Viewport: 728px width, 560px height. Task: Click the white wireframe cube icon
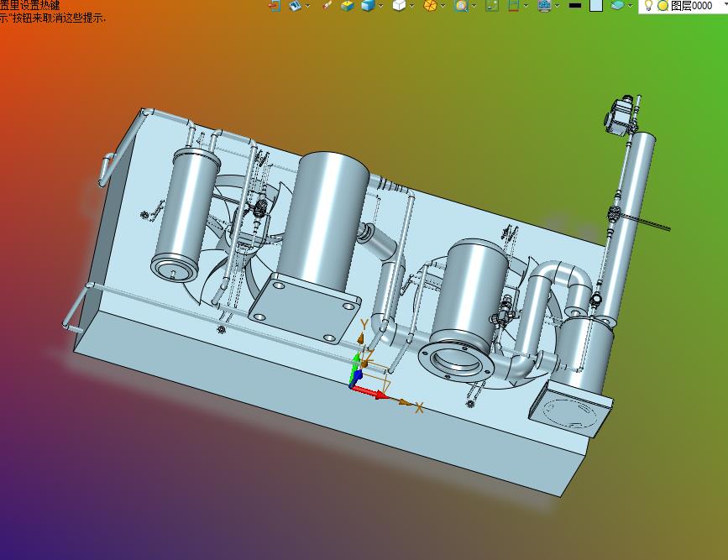(400, 6)
